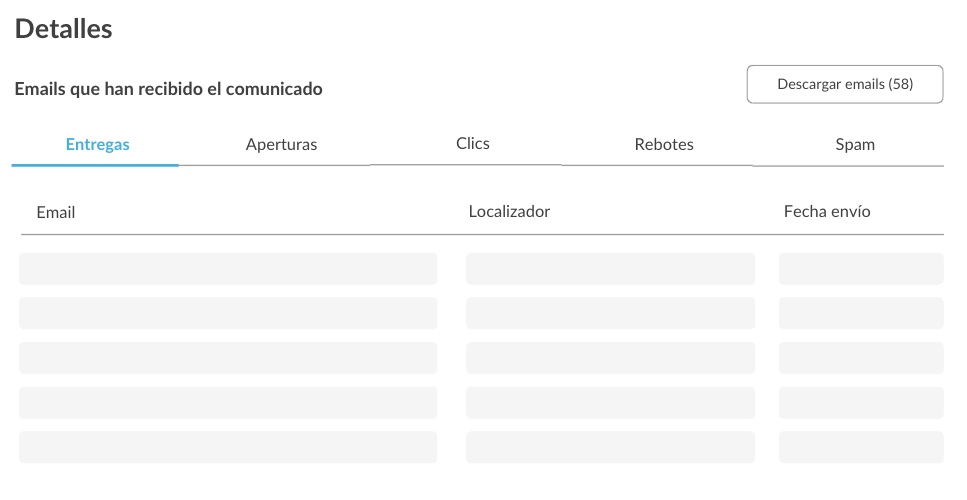The image size is (967, 500).
Task: Open the Aperturas tab
Action: pyautogui.click(x=281, y=144)
